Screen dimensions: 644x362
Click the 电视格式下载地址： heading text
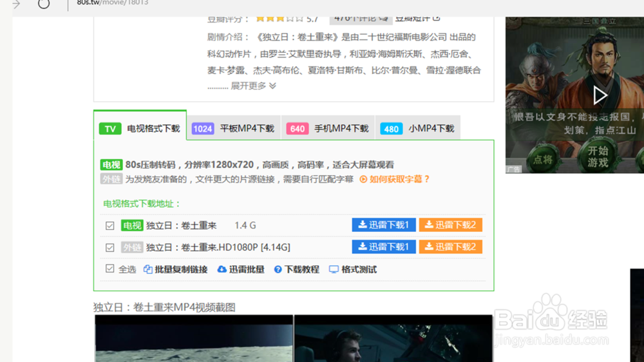pos(142,204)
